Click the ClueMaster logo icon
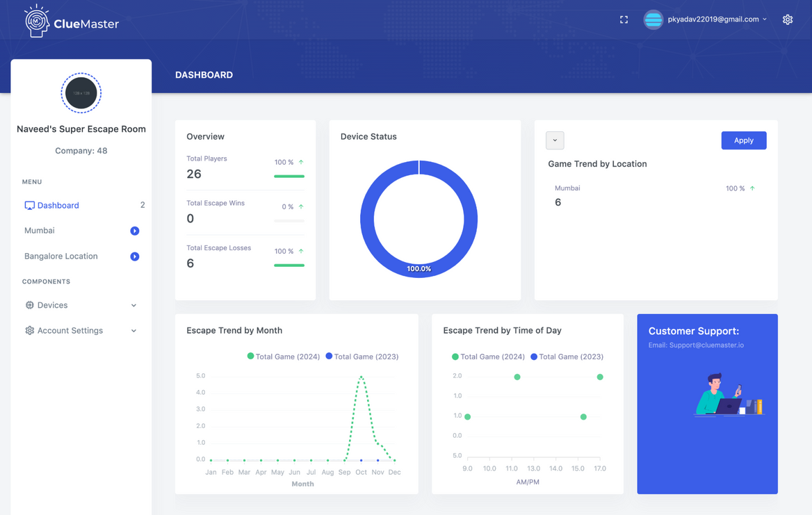The image size is (812, 515). click(x=37, y=22)
